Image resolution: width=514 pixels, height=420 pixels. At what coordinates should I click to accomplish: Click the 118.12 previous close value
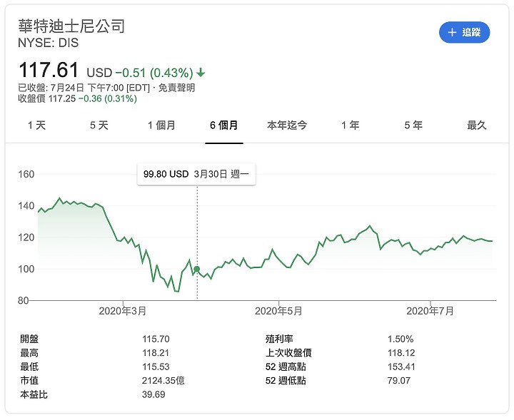401,352
